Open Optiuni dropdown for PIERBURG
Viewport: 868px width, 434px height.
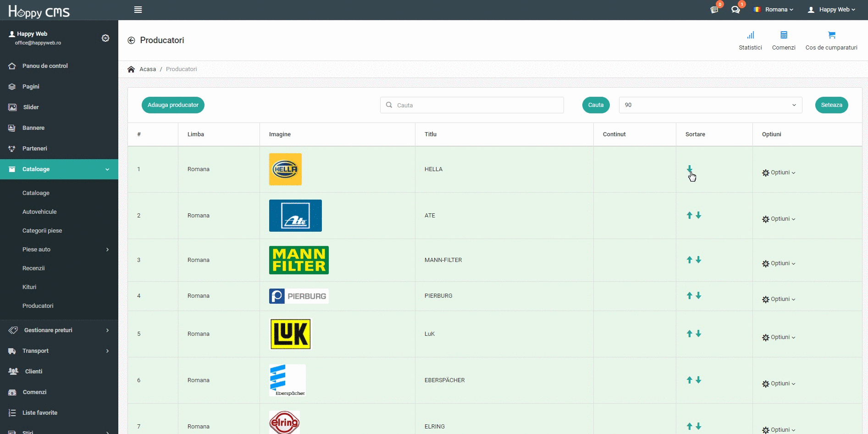click(779, 299)
